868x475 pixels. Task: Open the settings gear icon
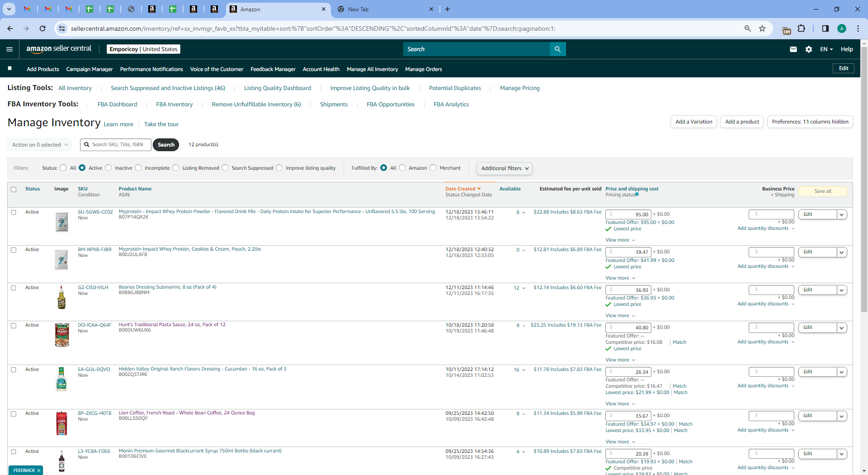809,49
